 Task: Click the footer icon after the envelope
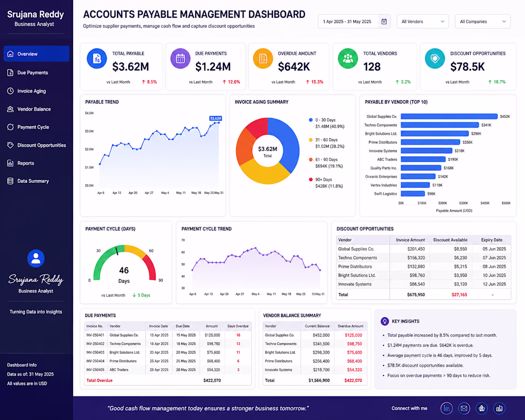pos(482,408)
